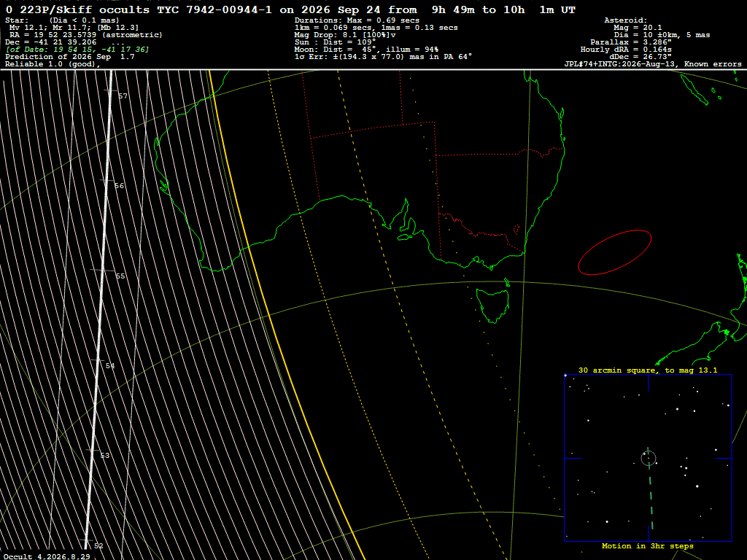Click the event title text at top
Screen dimensions: 747x560
(x=290, y=9)
